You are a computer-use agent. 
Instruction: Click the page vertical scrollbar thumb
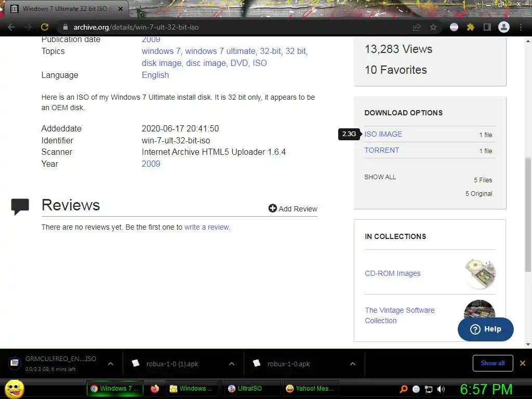pyautogui.click(x=528, y=215)
